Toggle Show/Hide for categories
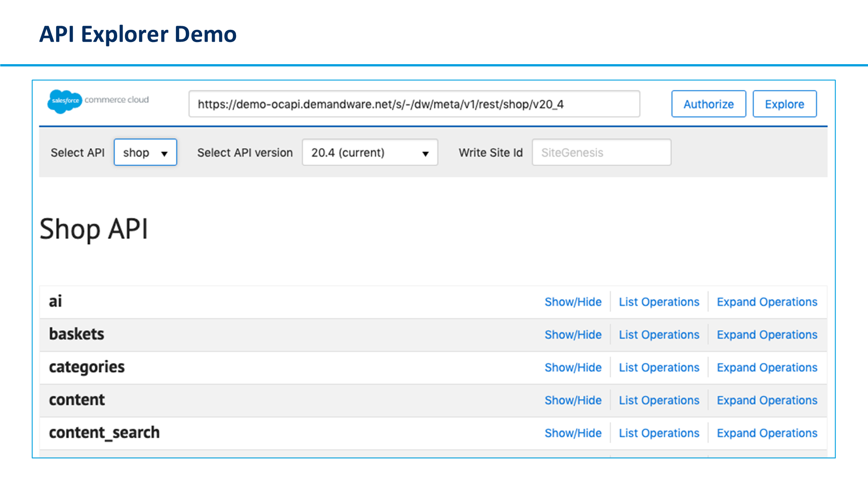The height and width of the screenshot is (488, 868). click(x=573, y=367)
